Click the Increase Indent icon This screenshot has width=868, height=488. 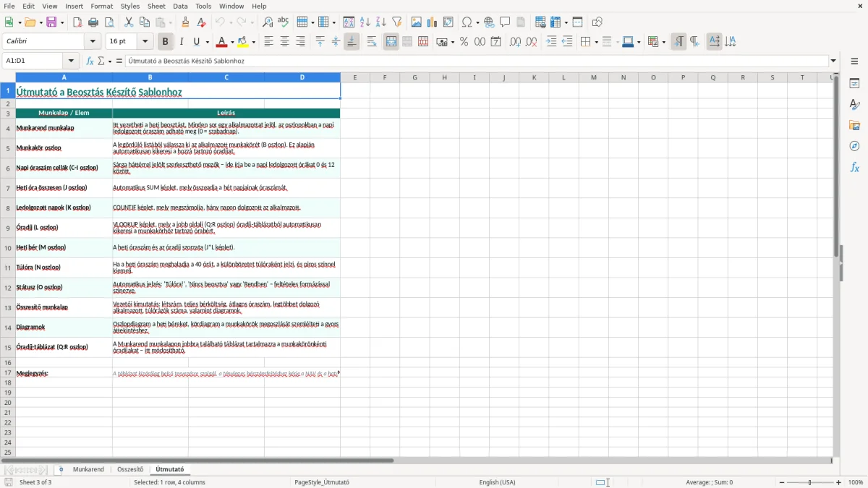(551, 42)
